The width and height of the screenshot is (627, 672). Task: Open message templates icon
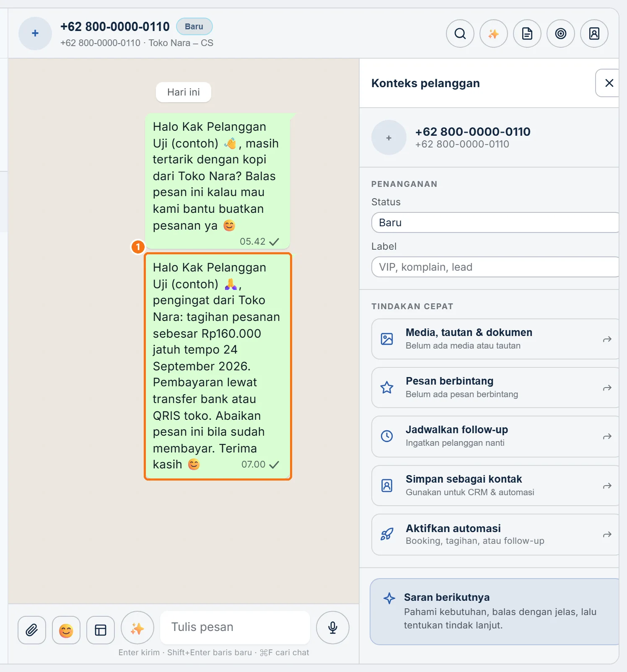[101, 630]
